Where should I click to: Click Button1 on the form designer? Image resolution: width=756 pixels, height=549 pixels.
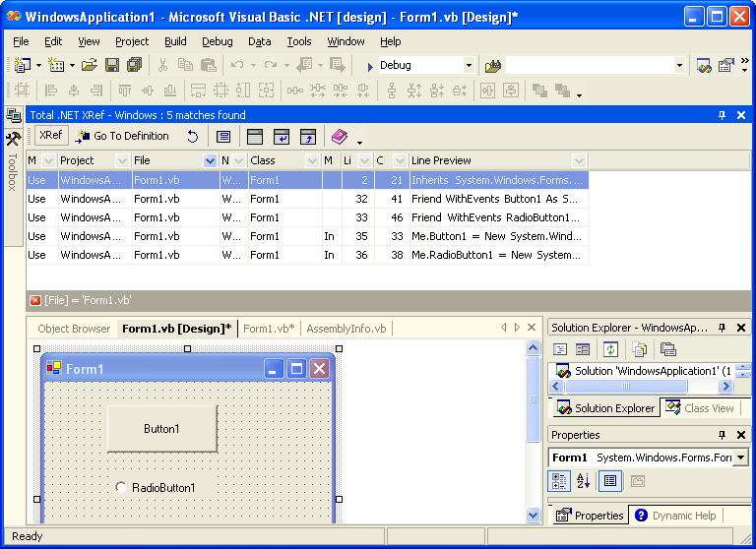(x=162, y=429)
